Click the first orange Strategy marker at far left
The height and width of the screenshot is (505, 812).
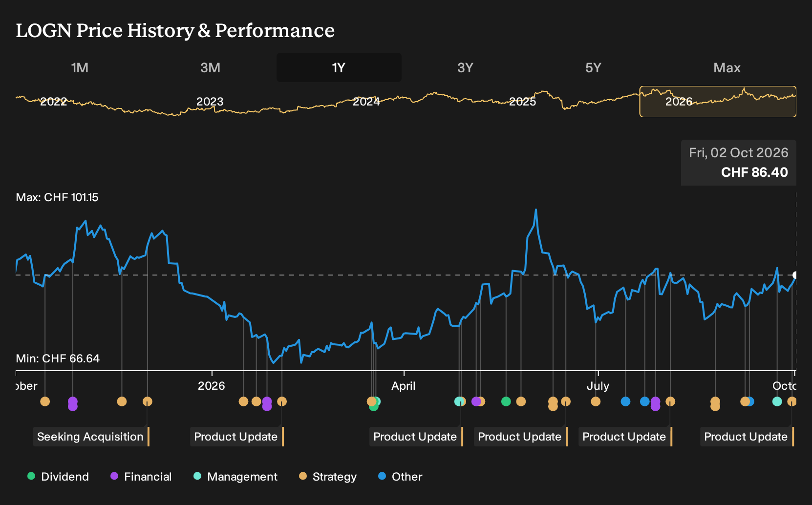(x=45, y=401)
